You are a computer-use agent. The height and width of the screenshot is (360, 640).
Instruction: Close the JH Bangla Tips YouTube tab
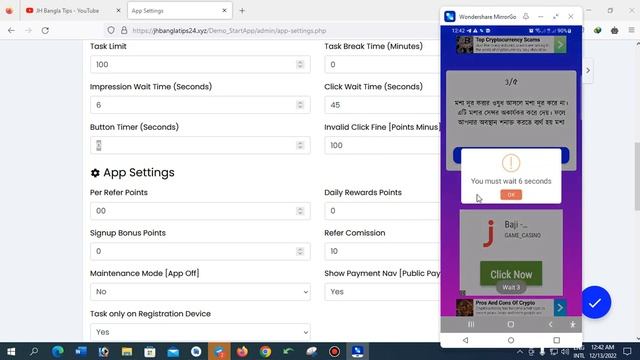coord(118,11)
